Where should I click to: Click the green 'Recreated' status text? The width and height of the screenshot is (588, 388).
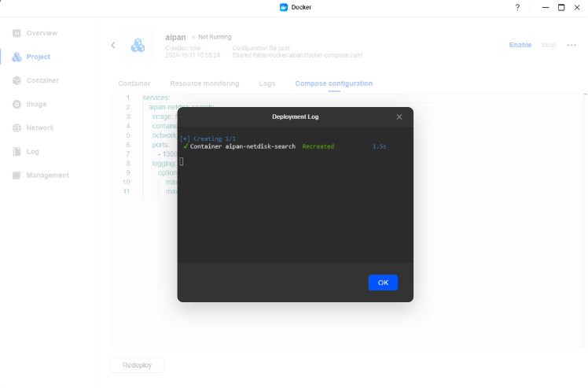pos(318,146)
